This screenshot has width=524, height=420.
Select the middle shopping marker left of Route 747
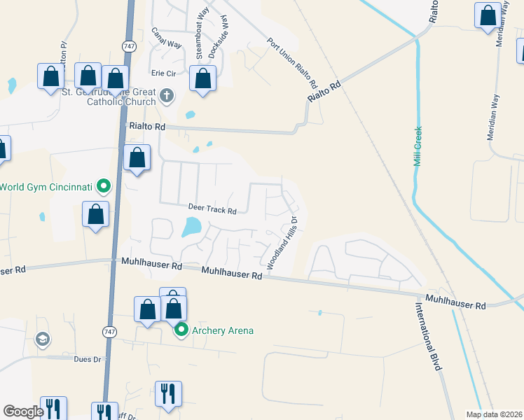88,78
